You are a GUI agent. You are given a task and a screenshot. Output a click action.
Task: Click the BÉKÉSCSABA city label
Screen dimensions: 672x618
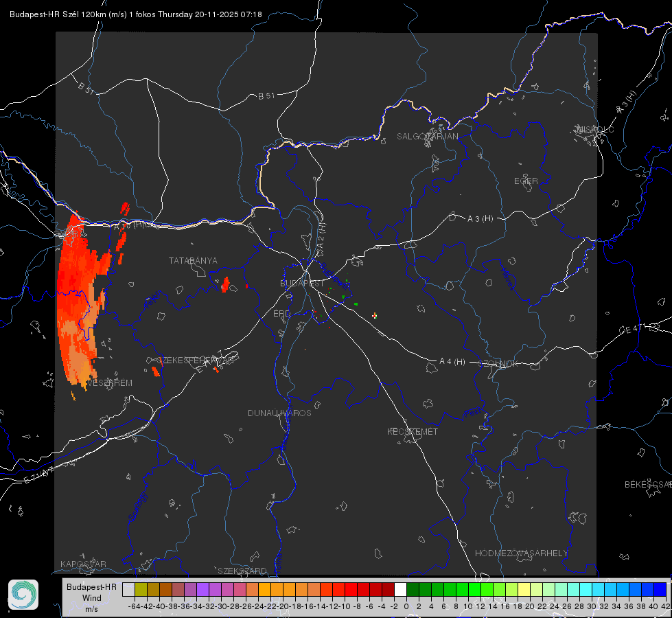tap(648, 485)
